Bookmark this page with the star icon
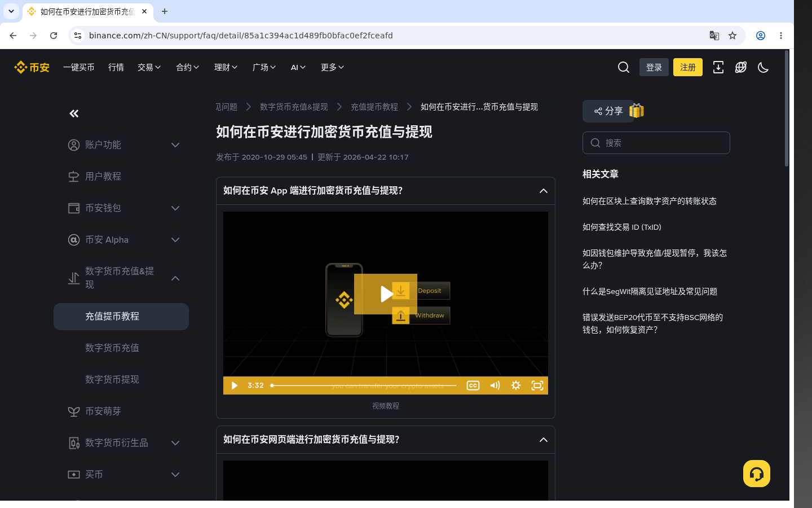Screen dimensions: 812x508 (732, 36)
